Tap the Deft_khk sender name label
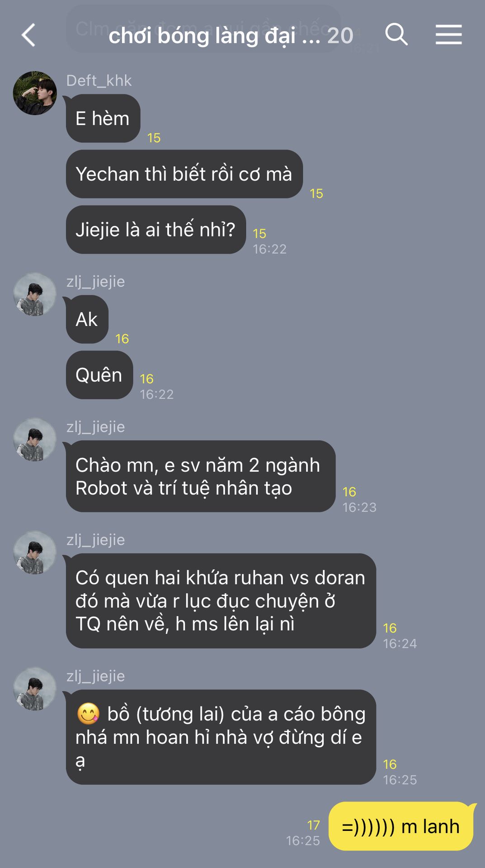Image resolution: width=485 pixels, height=868 pixels. coord(99,80)
